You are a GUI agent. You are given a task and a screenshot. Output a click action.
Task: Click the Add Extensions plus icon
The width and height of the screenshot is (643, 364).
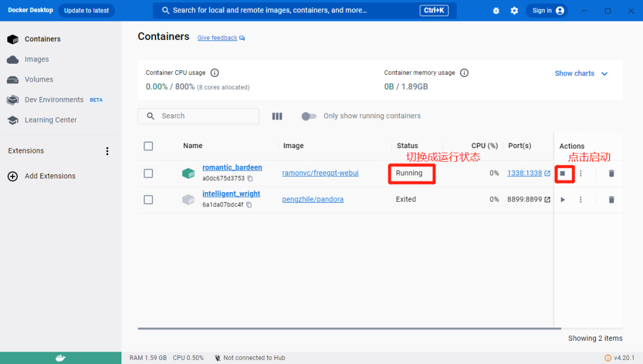(x=13, y=176)
